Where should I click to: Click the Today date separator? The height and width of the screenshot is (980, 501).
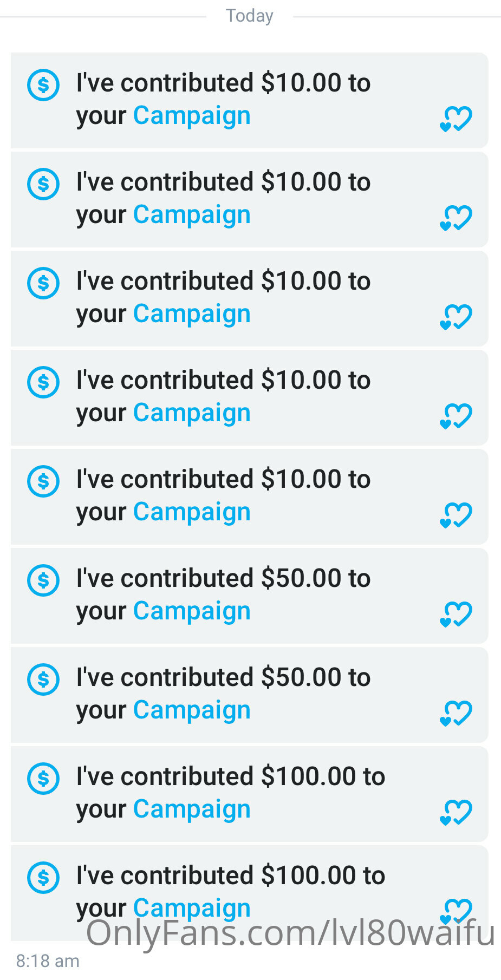tap(250, 16)
